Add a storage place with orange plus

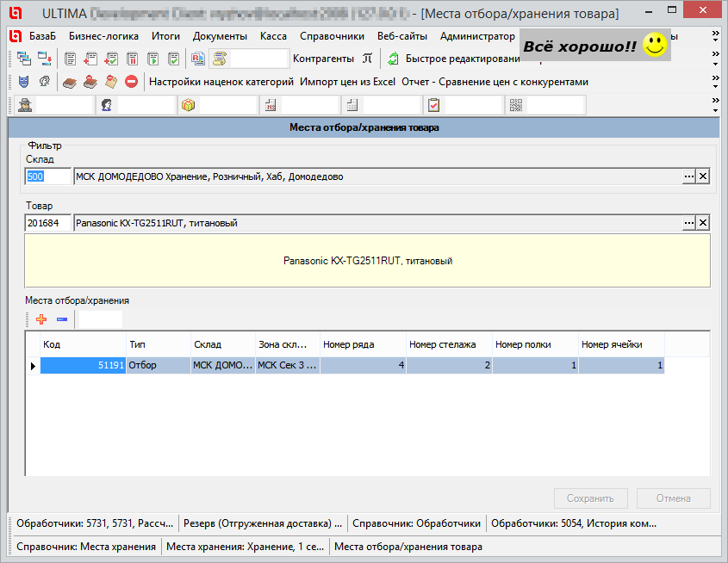41,319
